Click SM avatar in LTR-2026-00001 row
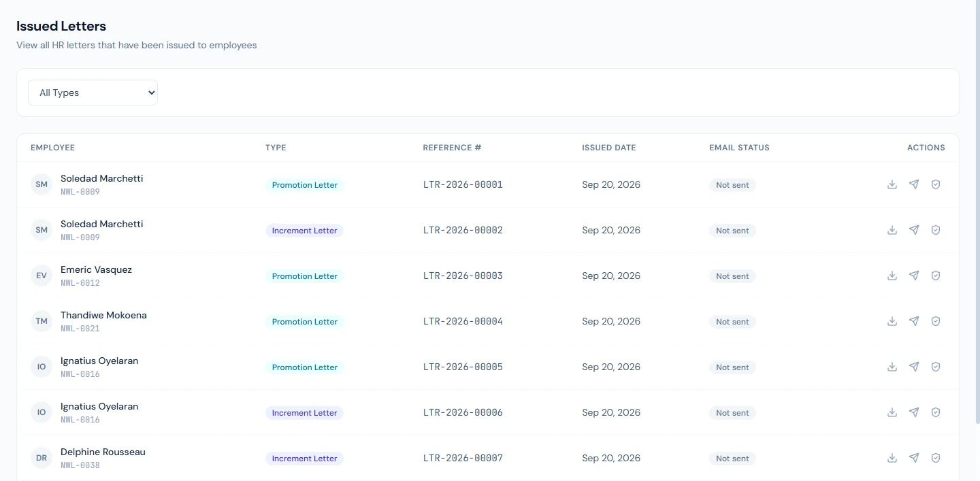The image size is (980, 481). 42,184
